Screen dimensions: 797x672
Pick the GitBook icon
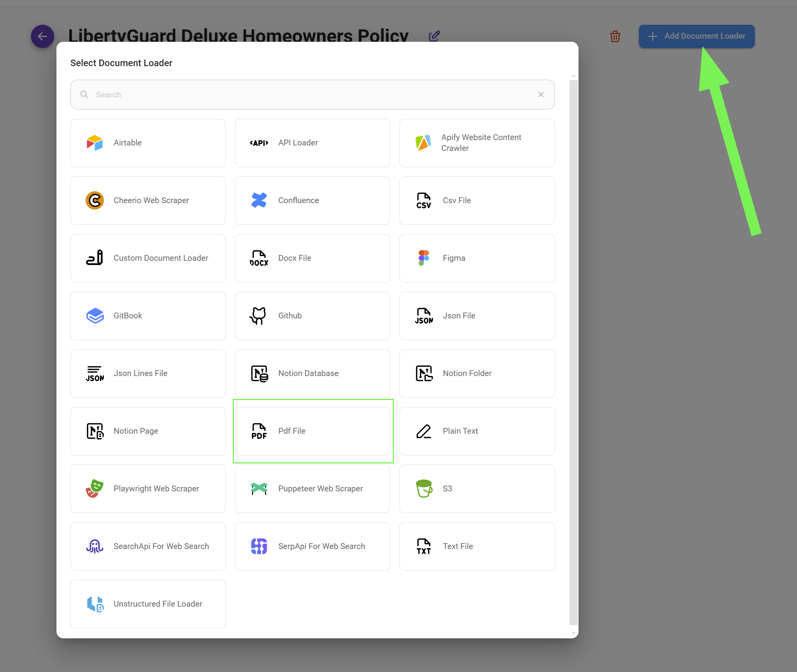(95, 316)
